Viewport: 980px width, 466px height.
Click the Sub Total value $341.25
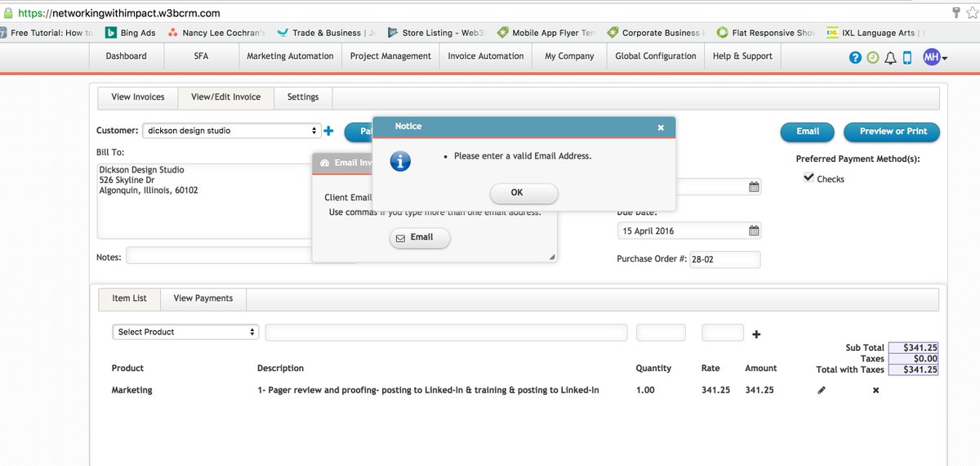[x=913, y=347]
